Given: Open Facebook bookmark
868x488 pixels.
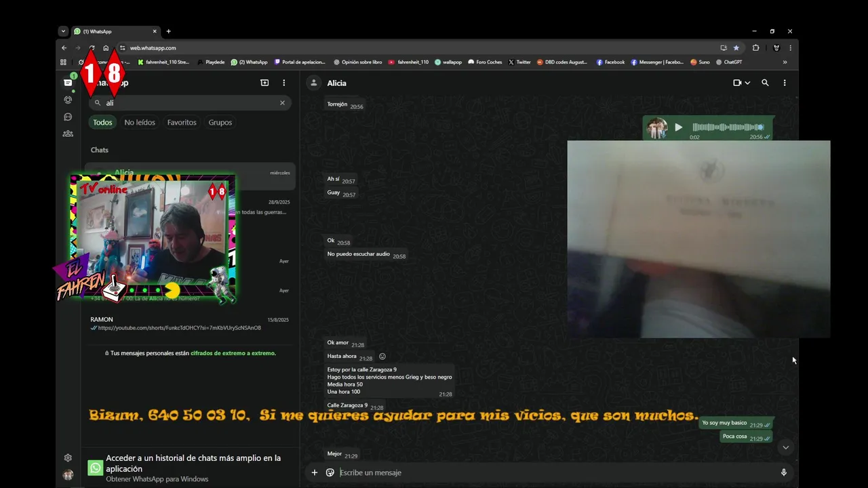Looking at the screenshot, I should [x=610, y=62].
